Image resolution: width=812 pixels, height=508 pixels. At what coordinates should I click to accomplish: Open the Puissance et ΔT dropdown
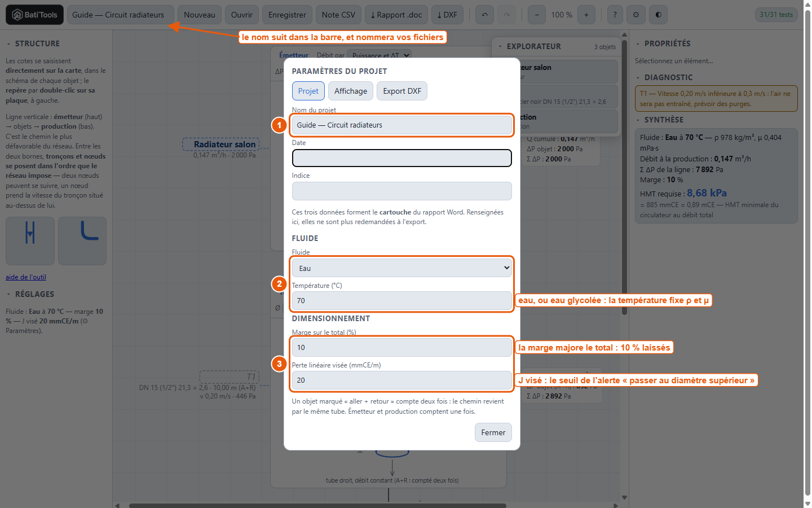(379, 55)
